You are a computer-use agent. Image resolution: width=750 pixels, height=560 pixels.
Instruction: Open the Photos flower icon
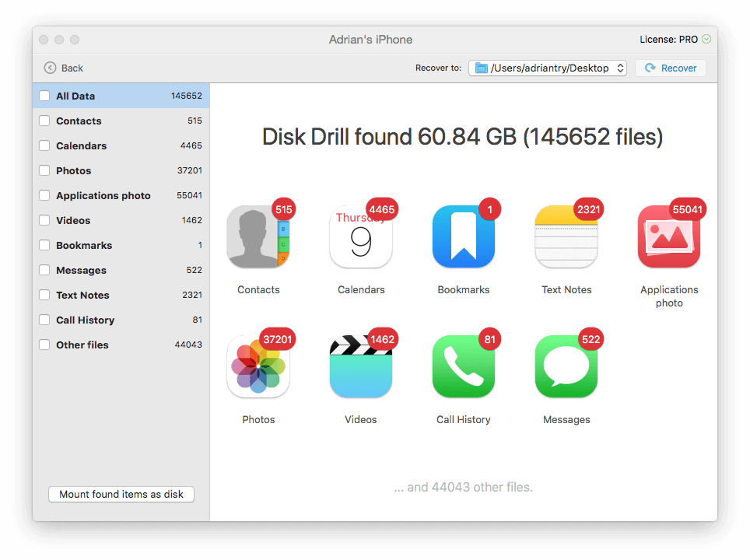click(x=258, y=366)
